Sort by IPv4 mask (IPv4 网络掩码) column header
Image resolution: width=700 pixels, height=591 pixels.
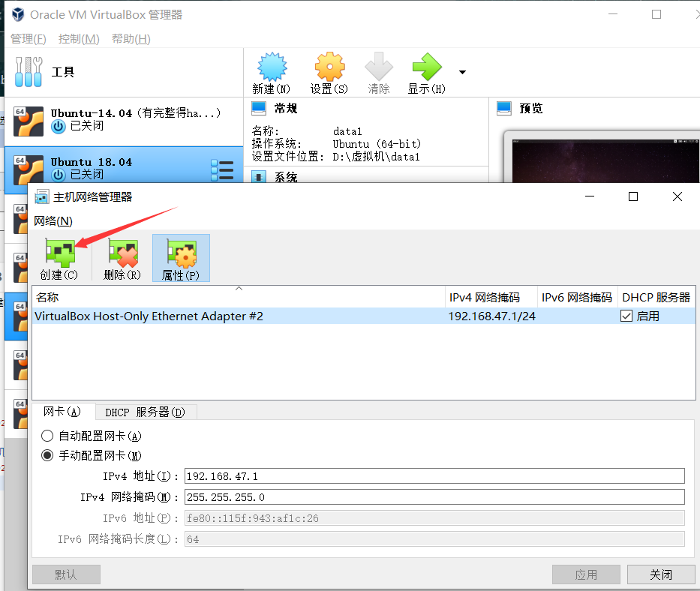[491, 297]
